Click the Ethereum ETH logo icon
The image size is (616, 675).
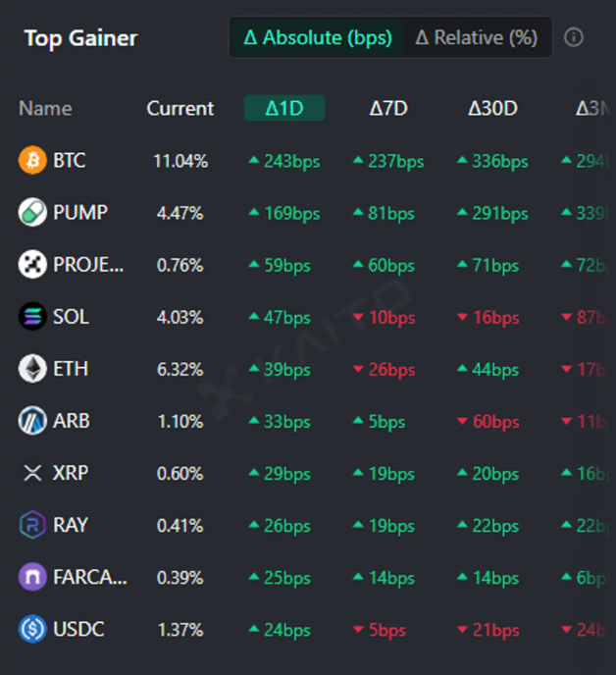32,369
